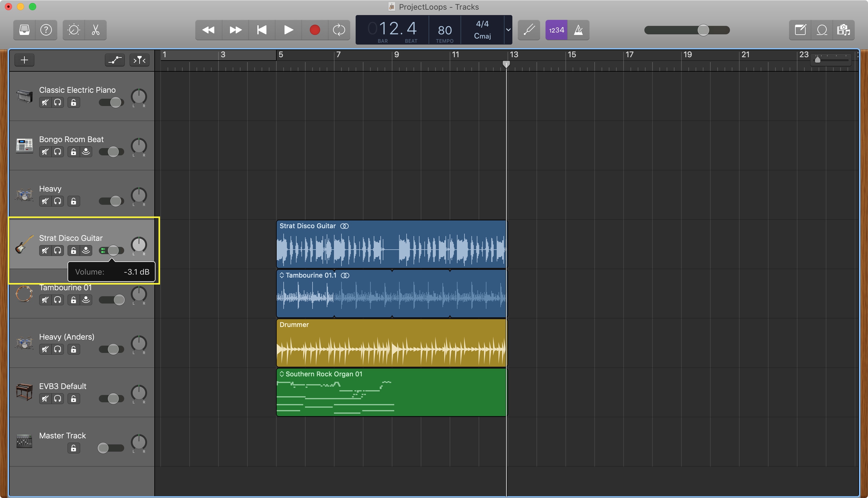Click Bongo Room Beat track icon
The image size is (868, 498).
(24, 146)
